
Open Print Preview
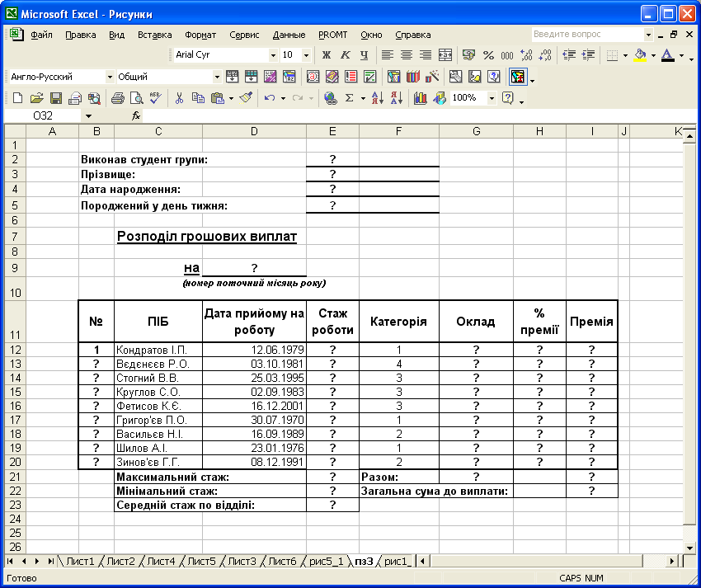point(136,98)
